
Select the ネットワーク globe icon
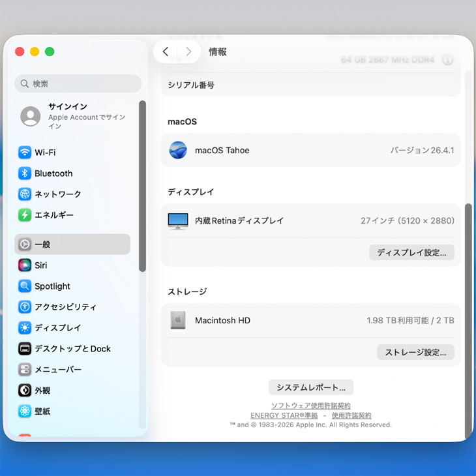coord(25,194)
